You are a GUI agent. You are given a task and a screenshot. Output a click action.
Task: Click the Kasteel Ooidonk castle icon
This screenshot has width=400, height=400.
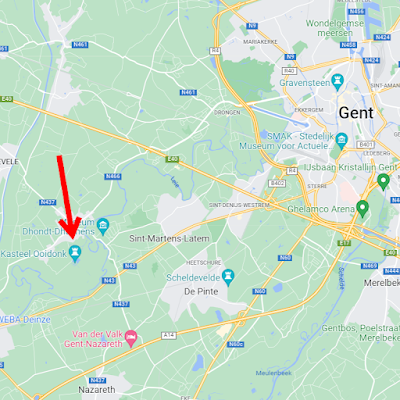75,253
